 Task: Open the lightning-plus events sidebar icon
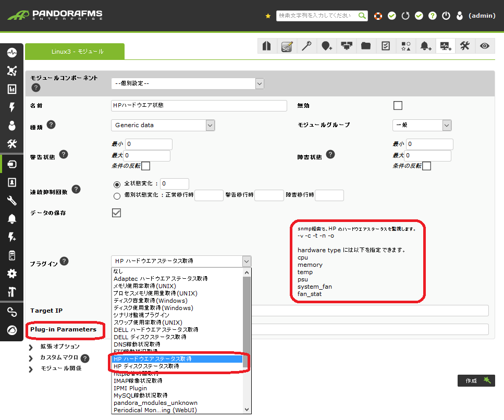click(x=12, y=237)
